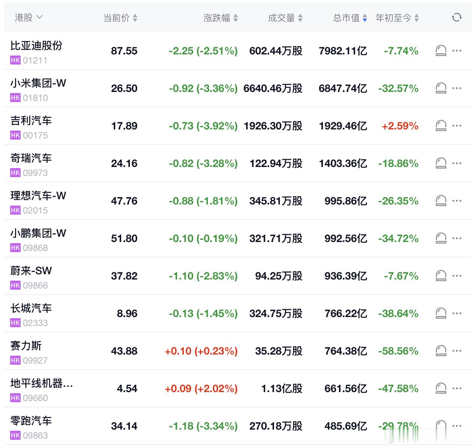Select change value +0.10 (+0.23%)

[201, 351]
